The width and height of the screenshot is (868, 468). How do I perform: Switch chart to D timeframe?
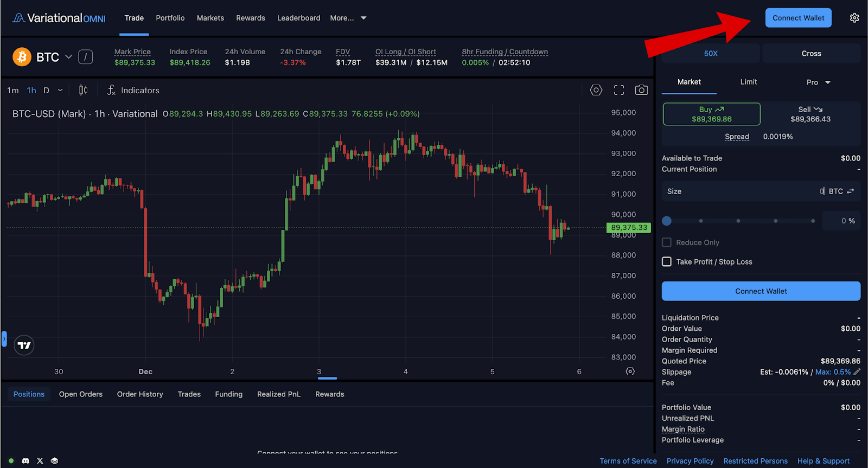point(47,91)
